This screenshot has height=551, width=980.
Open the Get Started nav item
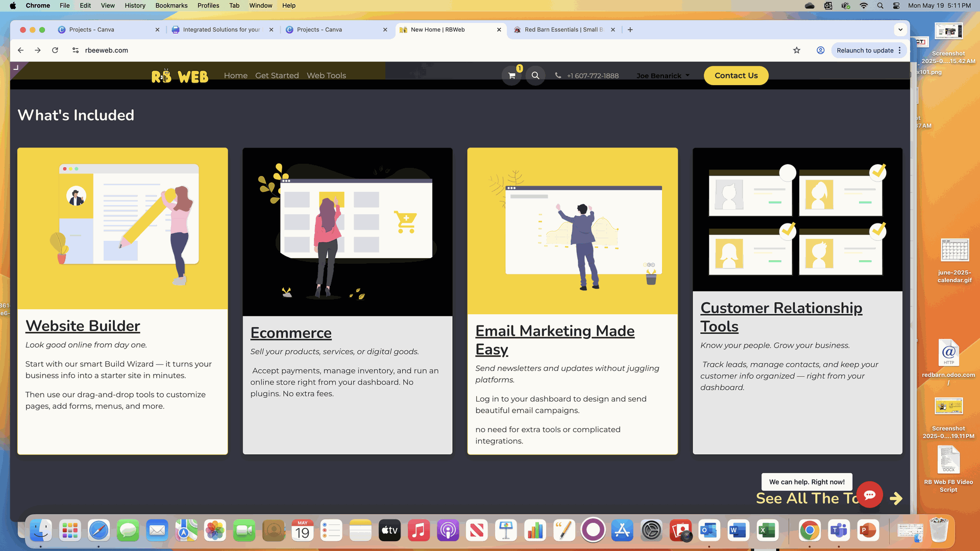pyautogui.click(x=277, y=76)
